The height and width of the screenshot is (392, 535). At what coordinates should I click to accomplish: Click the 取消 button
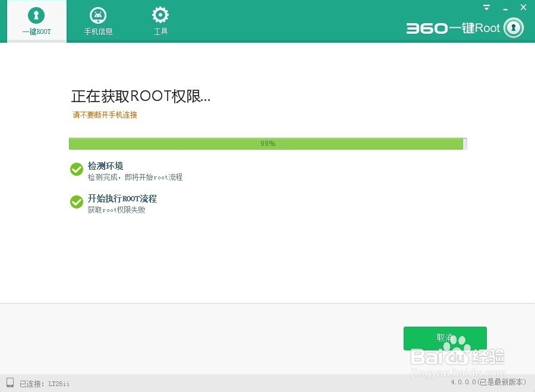coord(445,338)
